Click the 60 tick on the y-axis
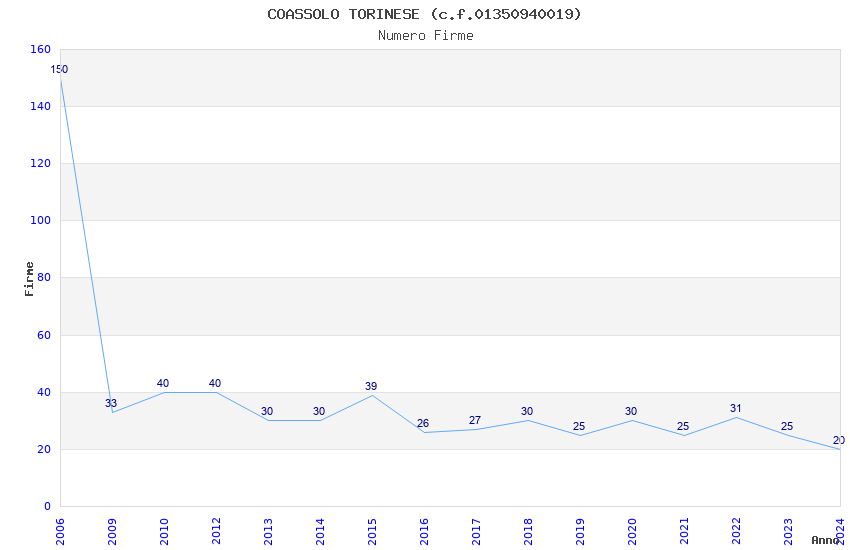Image resolution: width=850 pixels, height=550 pixels. 44,335
